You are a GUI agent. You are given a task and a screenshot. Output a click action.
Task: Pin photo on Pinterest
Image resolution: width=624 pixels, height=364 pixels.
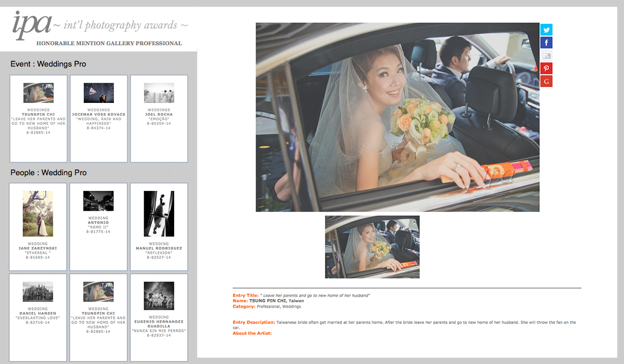pyautogui.click(x=546, y=68)
